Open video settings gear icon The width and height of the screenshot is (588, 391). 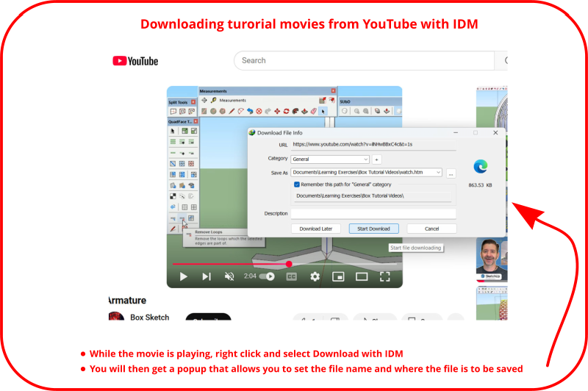[315, 276]
